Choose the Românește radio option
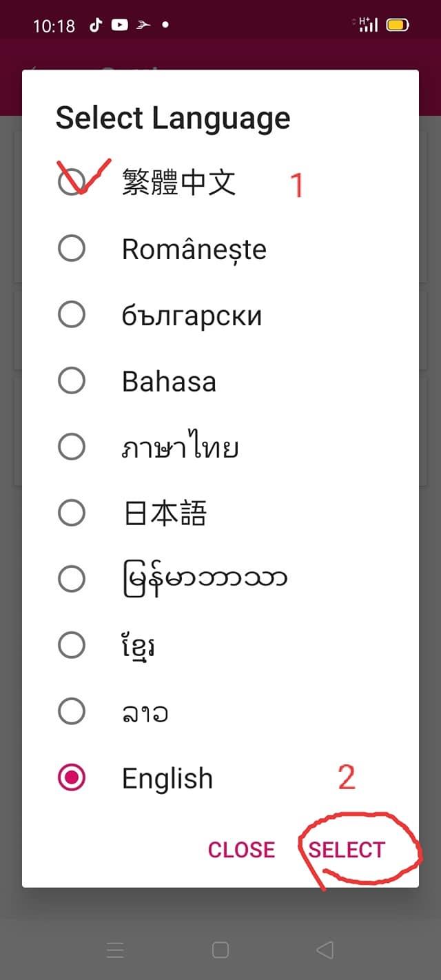This screenshot has width=441, height=980. (x=72, y=248)
